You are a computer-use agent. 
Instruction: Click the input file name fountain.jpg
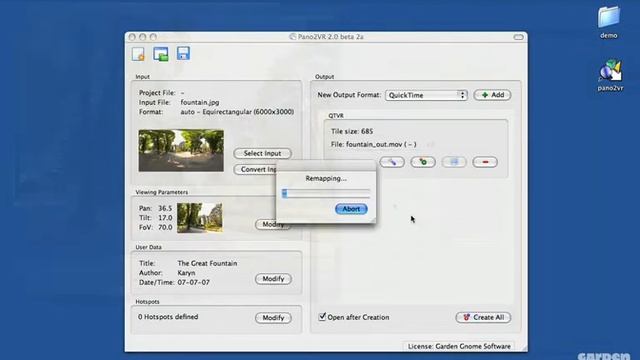[200, 102]
